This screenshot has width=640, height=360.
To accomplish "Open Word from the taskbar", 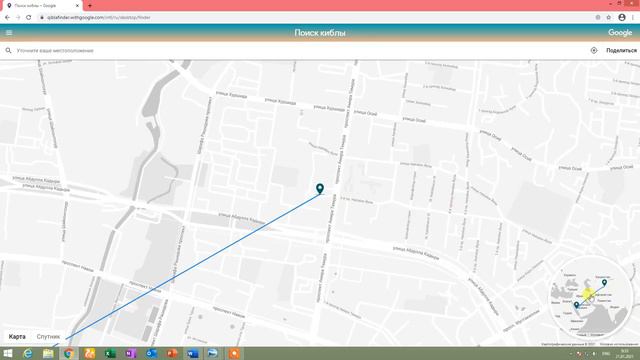I will pos(193,353).
